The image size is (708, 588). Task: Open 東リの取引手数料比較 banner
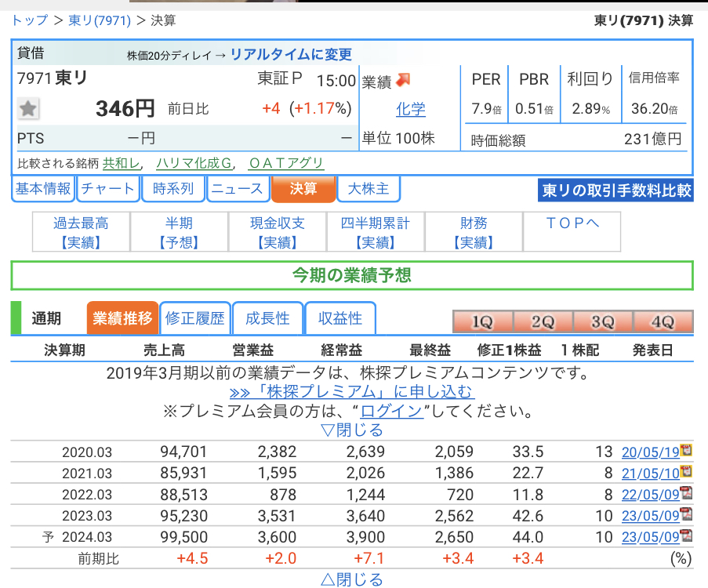(616, 191)
